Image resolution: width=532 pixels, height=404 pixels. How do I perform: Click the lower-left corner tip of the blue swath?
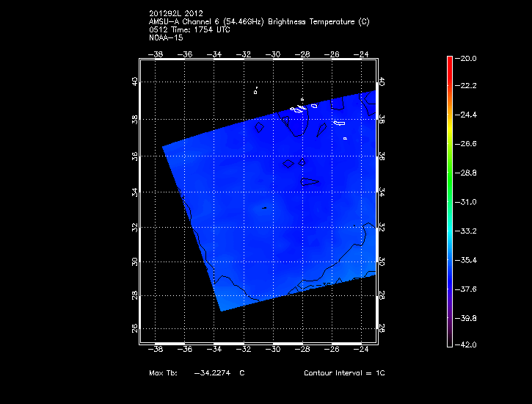point(222,311)
